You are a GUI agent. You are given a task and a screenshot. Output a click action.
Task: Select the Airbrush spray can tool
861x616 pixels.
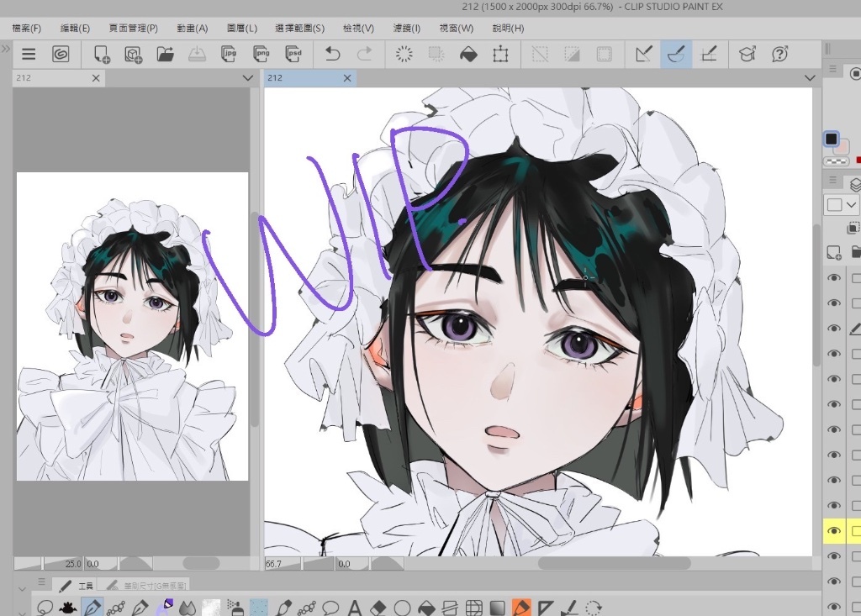(235, 608)
